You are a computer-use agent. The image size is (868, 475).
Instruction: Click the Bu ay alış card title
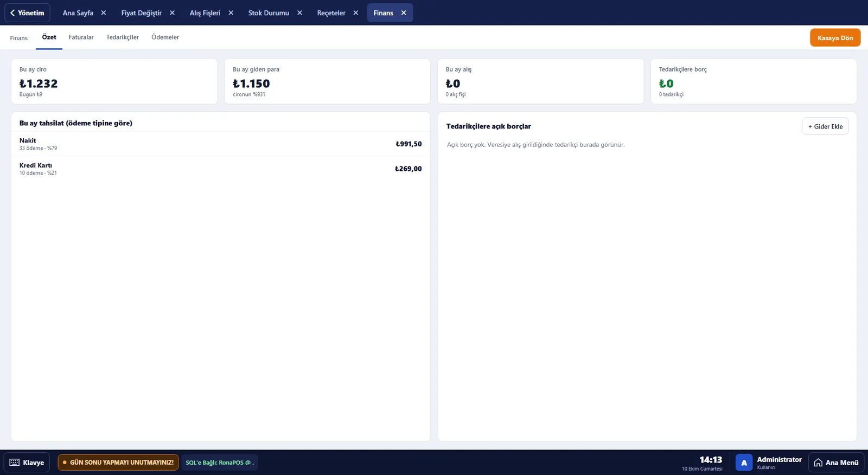point(458,69)
